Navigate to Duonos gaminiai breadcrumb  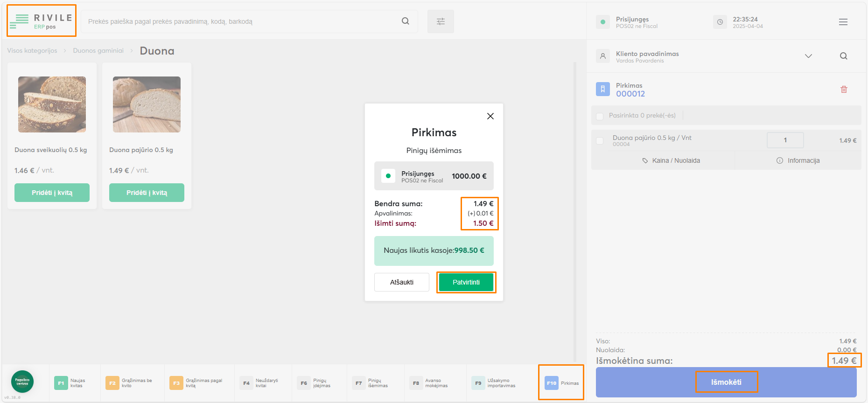click(98, 50)
